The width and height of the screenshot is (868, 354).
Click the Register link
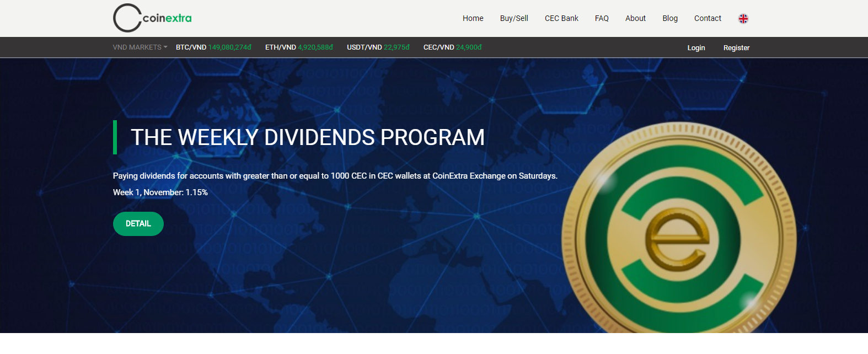[x=736, y=48]
